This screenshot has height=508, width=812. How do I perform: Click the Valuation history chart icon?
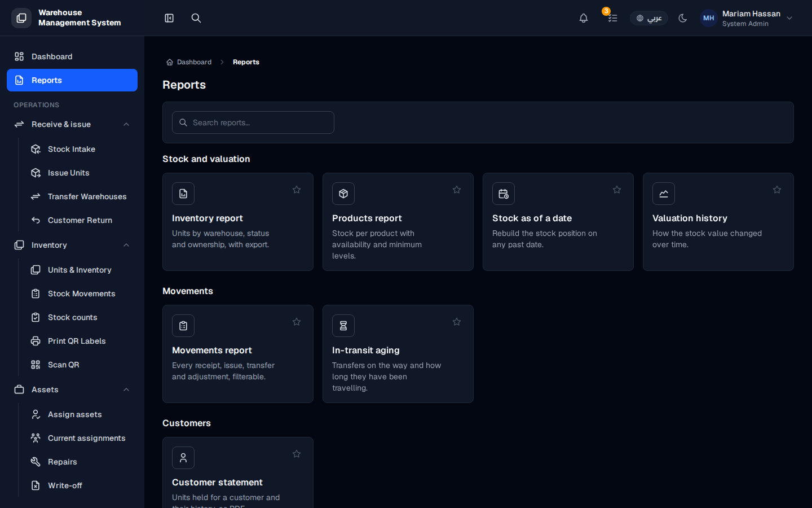(664, 194)
